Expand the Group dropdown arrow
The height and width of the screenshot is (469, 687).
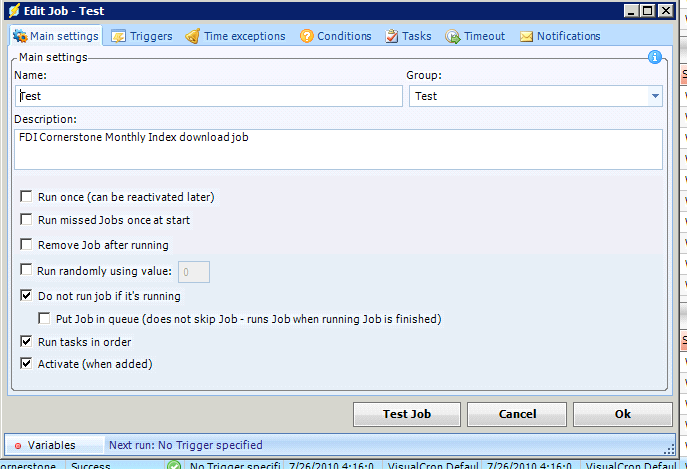coord(655,96)
